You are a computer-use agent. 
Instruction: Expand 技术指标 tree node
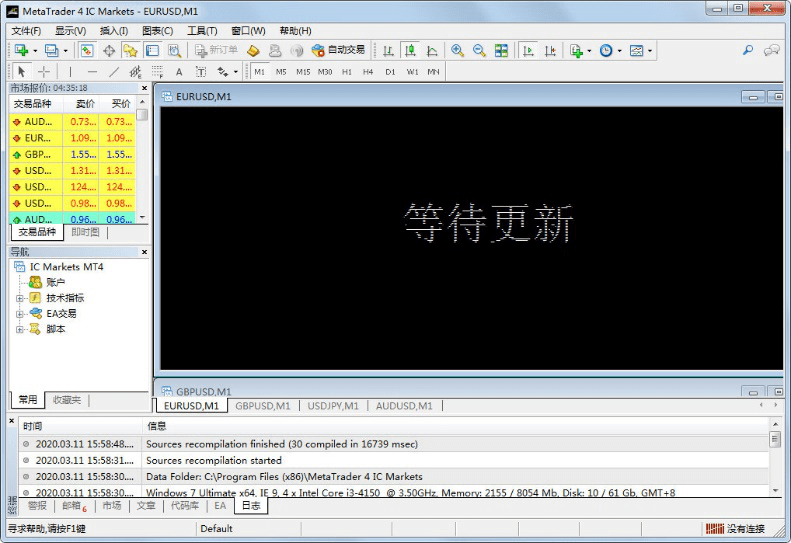tap(20, 298)
